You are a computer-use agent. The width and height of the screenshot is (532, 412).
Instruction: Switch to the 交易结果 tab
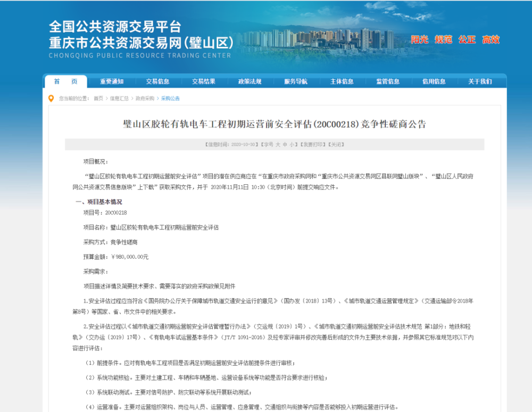204,81
